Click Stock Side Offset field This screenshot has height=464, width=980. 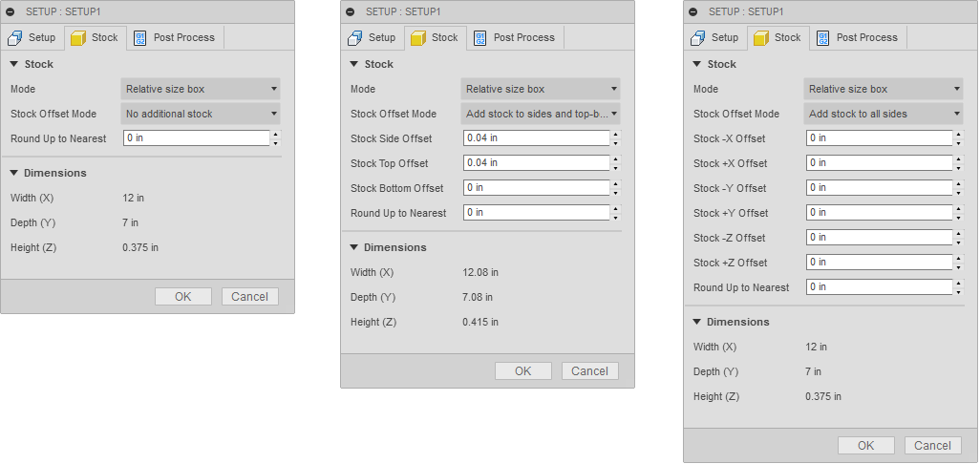536,138
